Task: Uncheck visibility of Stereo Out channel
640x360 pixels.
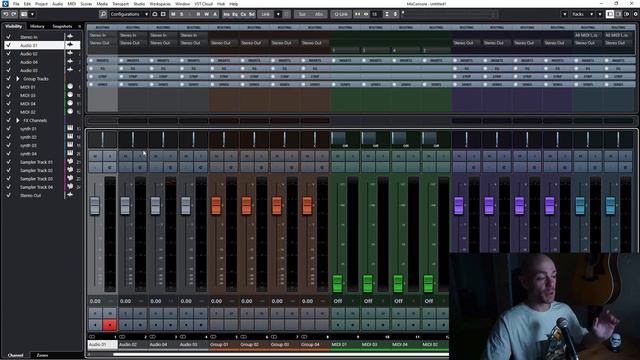Action: pyautogui.click(x=8, y=195)
